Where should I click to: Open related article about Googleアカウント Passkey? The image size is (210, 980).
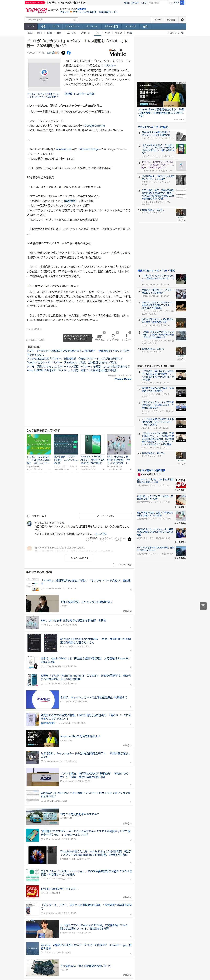point(72,363)
